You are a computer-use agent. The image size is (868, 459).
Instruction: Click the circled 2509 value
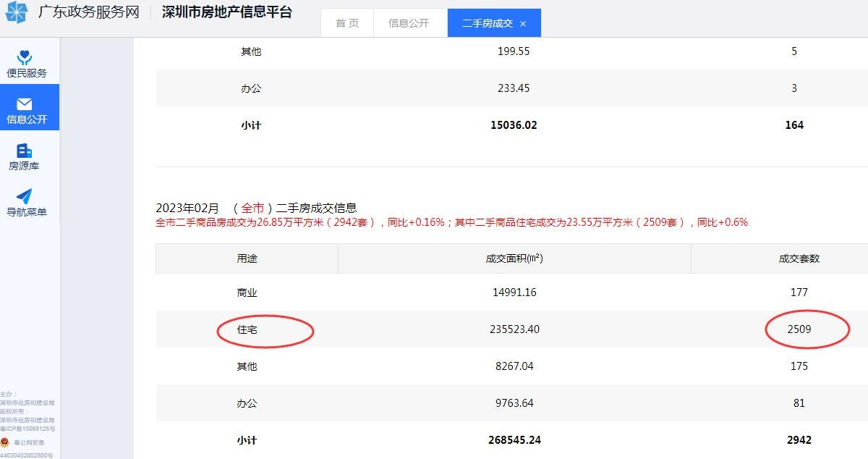799,329
